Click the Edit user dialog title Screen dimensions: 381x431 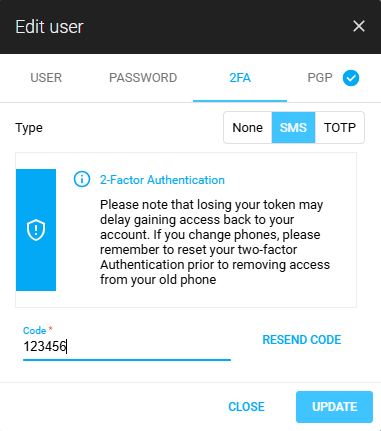click(49, 27)
